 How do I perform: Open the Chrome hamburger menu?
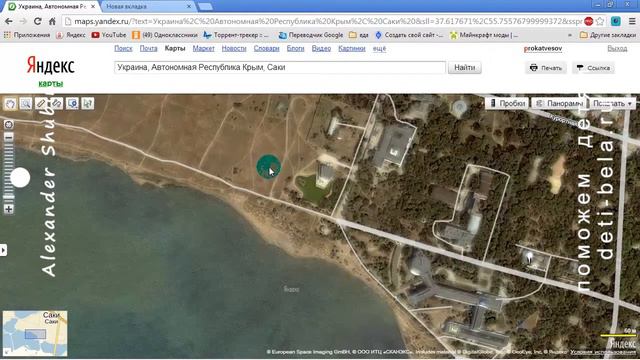632,21
